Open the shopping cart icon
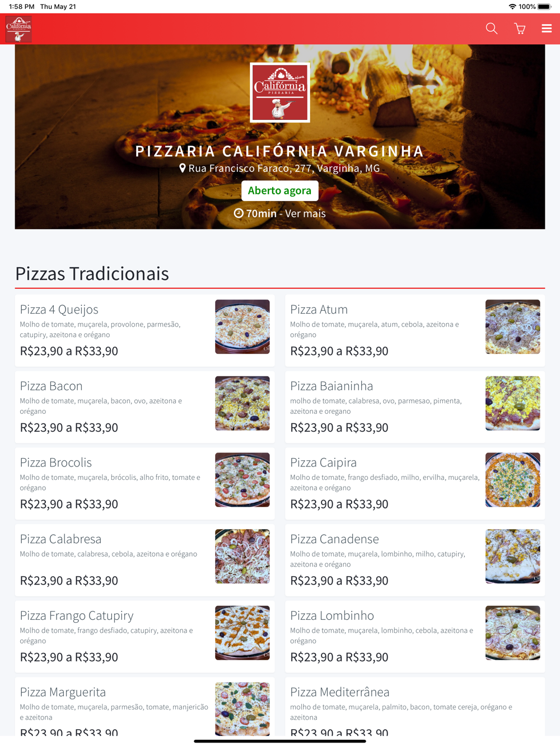This screenshot has width=560, height=747. pos(520,29)
